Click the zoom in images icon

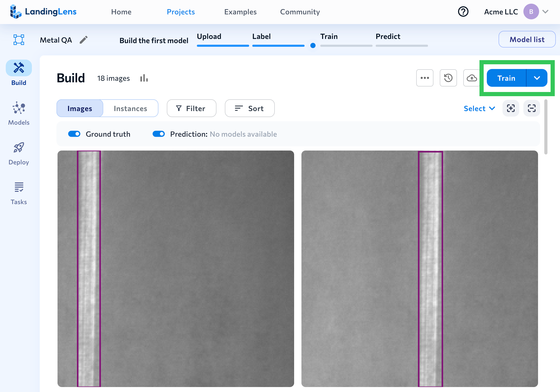click(x=511, y=108)
